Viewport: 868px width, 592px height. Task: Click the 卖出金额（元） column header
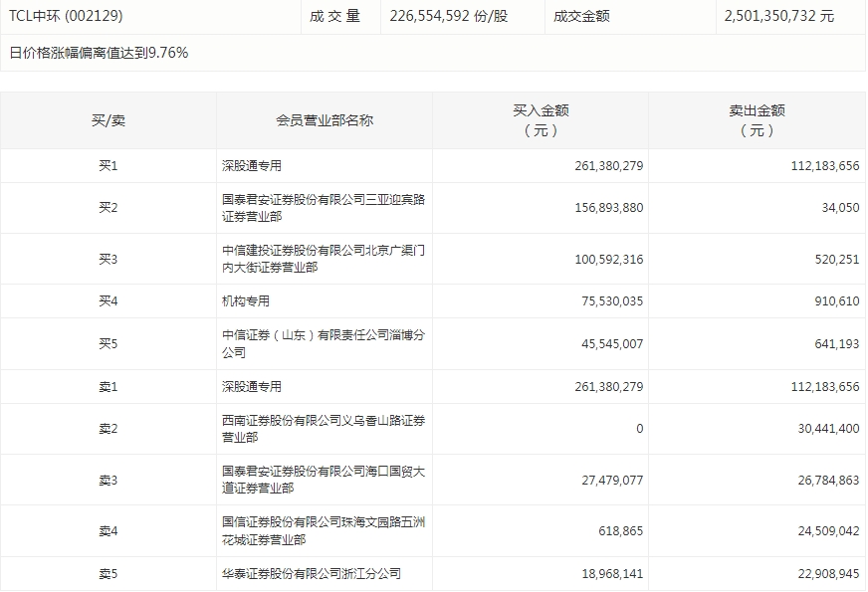point(757,120)
